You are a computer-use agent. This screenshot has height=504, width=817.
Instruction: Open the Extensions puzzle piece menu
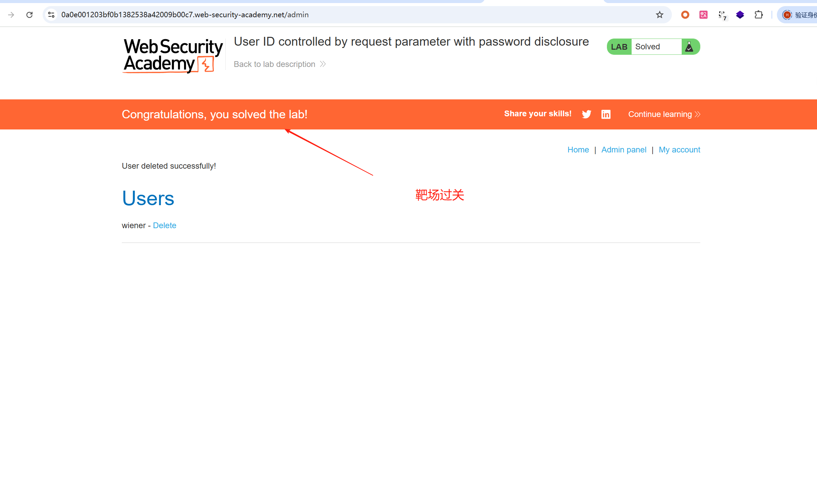click(x=758, y=15)
